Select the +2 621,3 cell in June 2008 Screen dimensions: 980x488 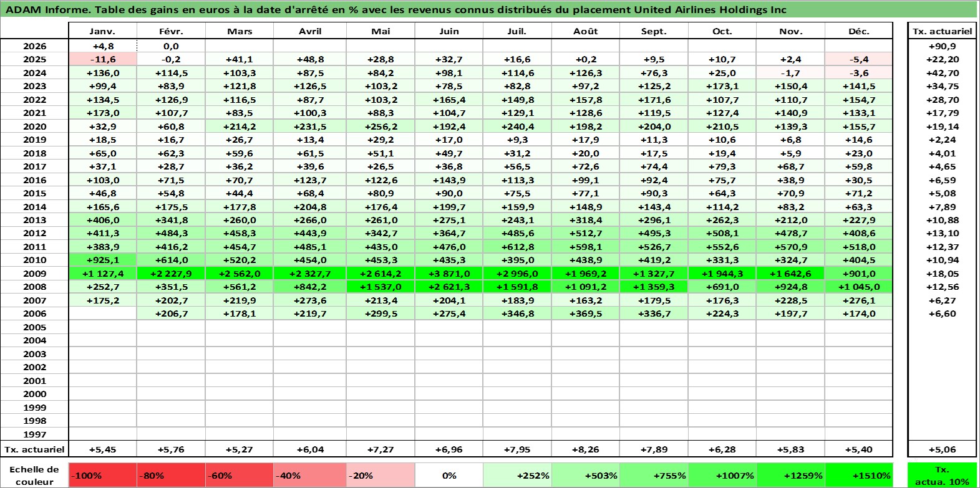click(x=449, y=287)
